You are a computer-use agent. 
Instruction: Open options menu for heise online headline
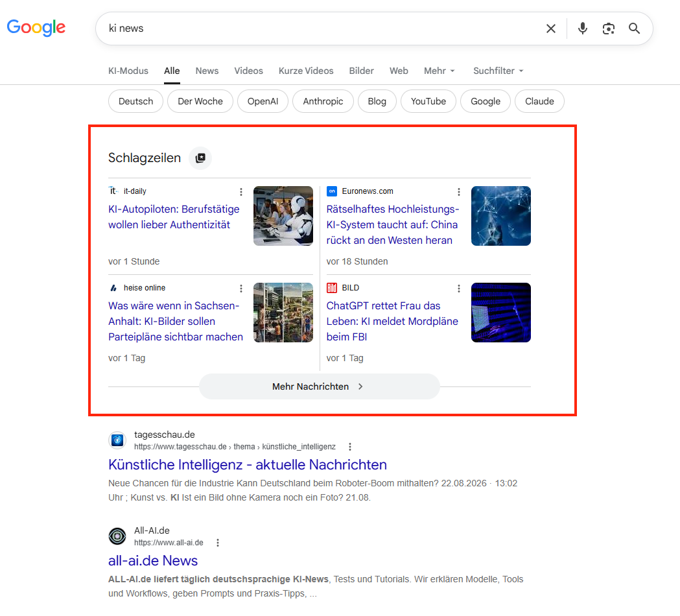[241, 289]
